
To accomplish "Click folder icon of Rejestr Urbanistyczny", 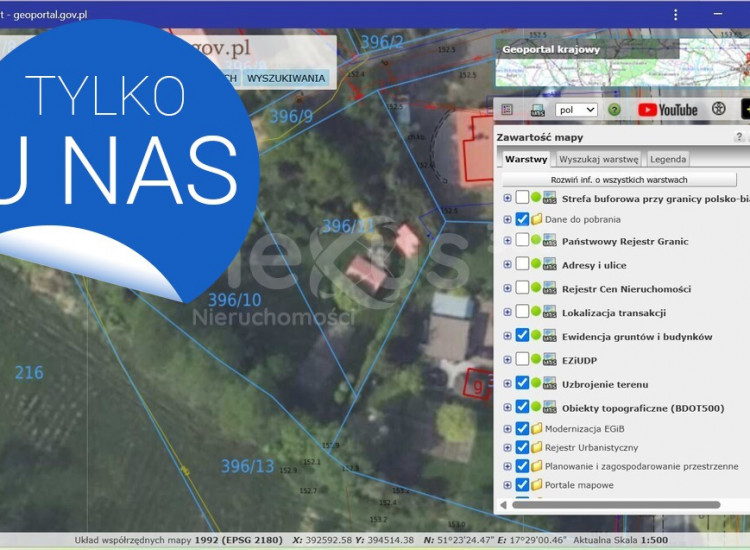I will point(536,447).
